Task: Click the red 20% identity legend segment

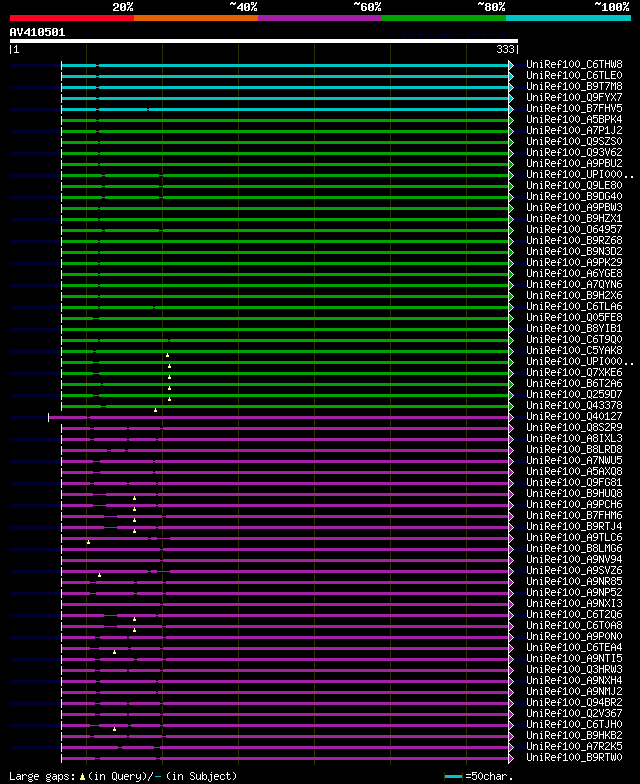Action: click(72, 18)
